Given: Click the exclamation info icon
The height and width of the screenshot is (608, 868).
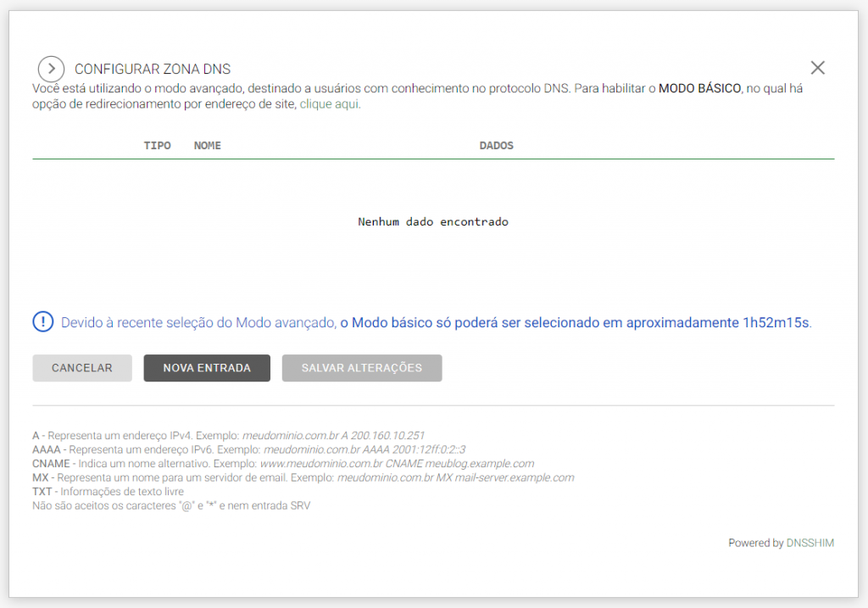Looking at the screenshot, I should (42, 322).
